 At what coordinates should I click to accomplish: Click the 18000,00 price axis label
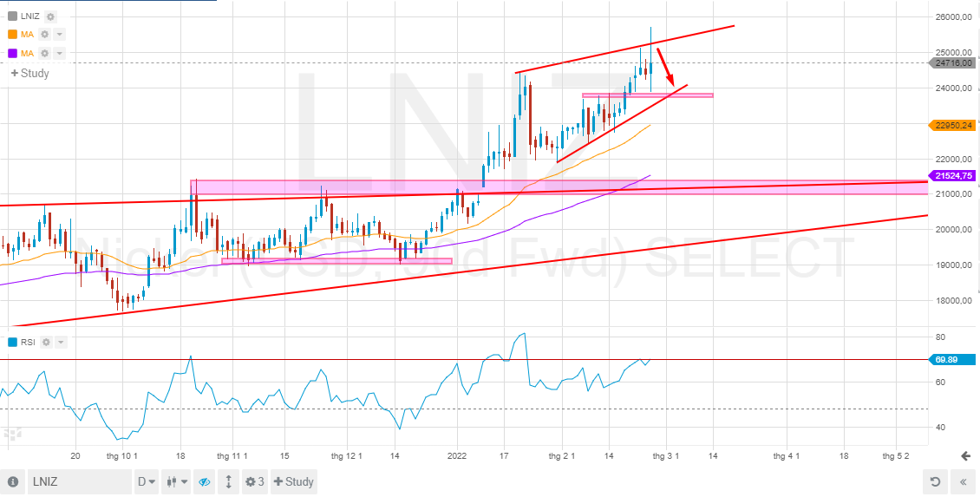(x=954, y=301)
